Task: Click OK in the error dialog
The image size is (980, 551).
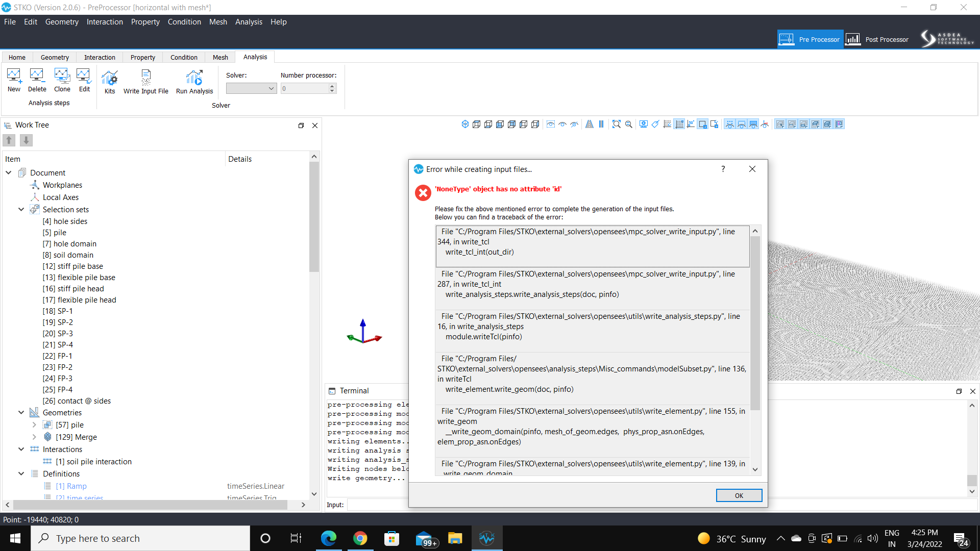Action: tap(739, 495)
